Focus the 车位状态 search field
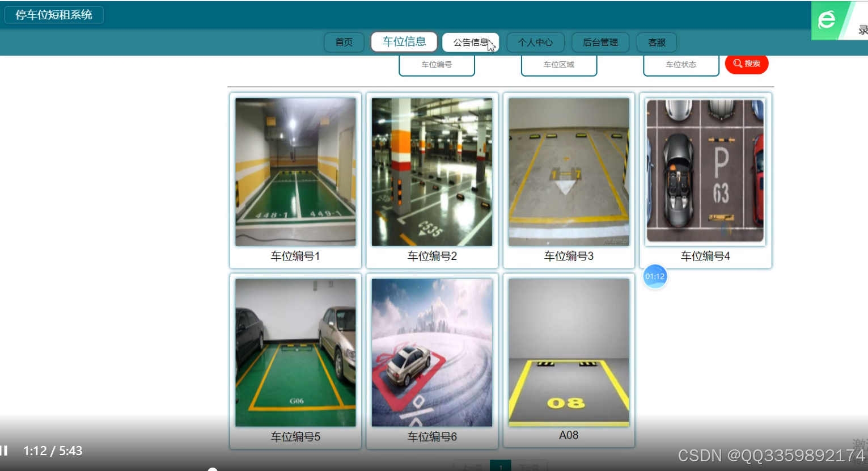868x471 pixels. pos(681,65)
